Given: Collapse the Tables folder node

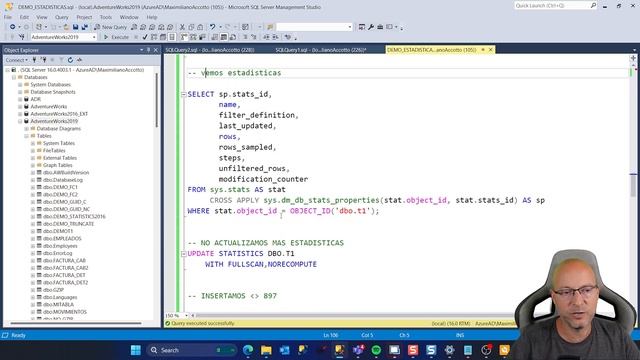Looking at the screenshot, I should click(27, 136).
